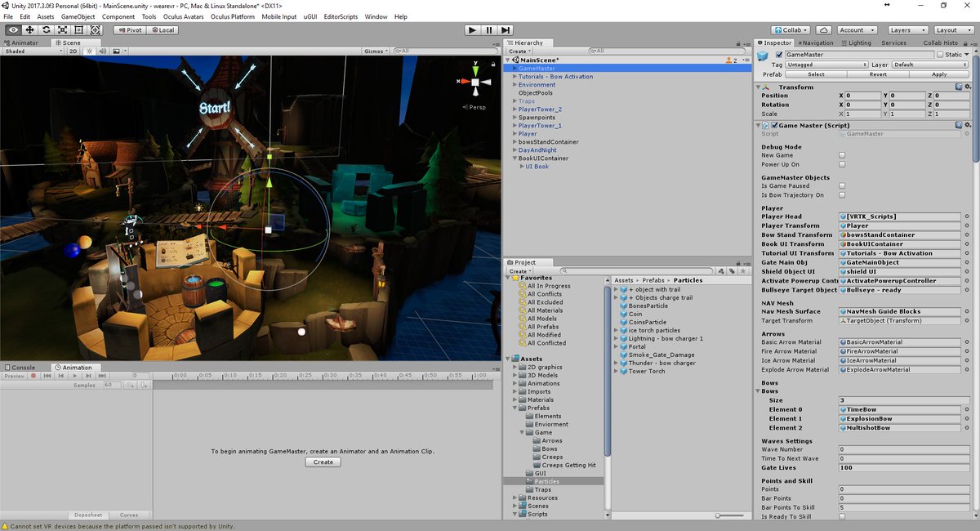
Task: Click the Create button in the Animation panel
Action: [x=322, y=462]
